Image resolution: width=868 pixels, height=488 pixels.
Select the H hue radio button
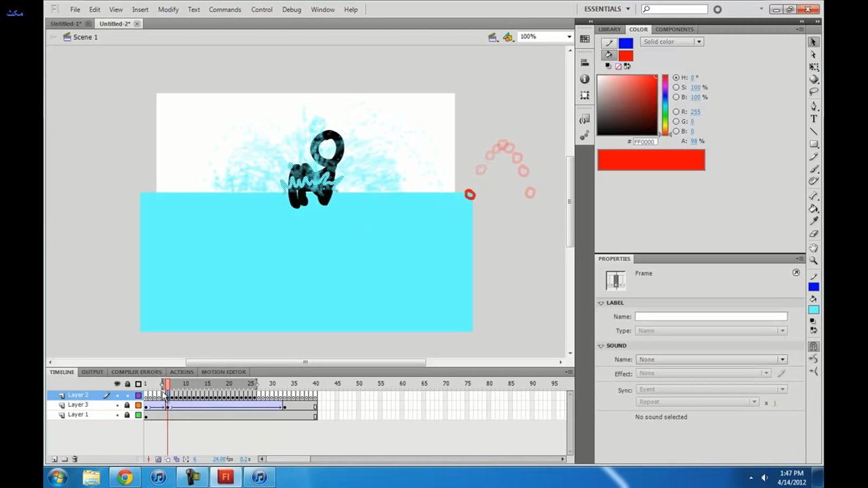tap(676, 77)
